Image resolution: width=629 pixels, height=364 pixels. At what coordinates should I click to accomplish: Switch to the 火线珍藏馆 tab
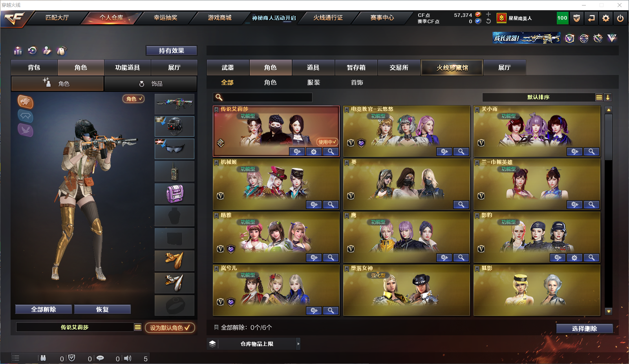[x=452, y=68]
